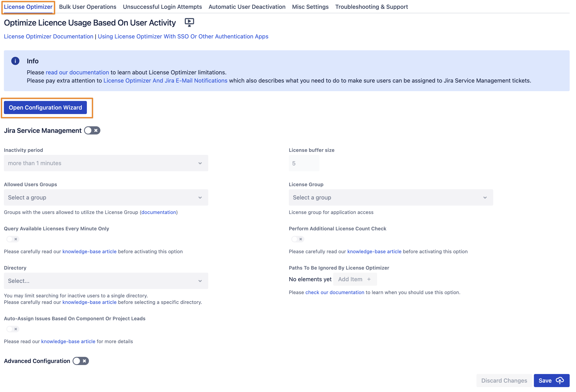Expand the Directory select dropdown
This screenshot has height=392, width=576.
pyautogui.click(x=106, y=281)
